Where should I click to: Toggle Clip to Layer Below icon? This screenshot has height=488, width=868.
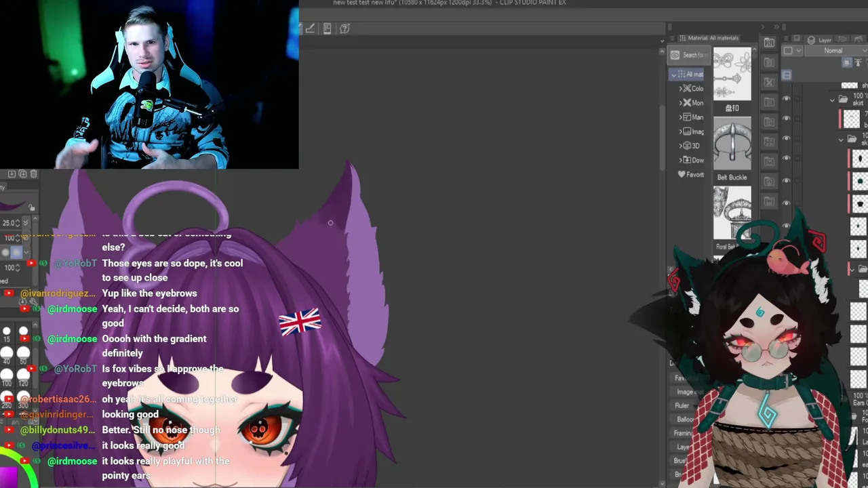(x=847, y=62)
